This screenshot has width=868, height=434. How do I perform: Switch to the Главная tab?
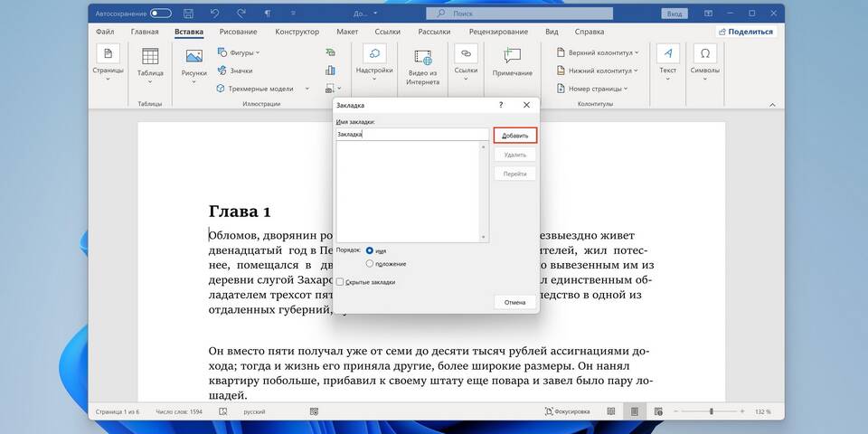pyautogui.click(x=145, y=32)
